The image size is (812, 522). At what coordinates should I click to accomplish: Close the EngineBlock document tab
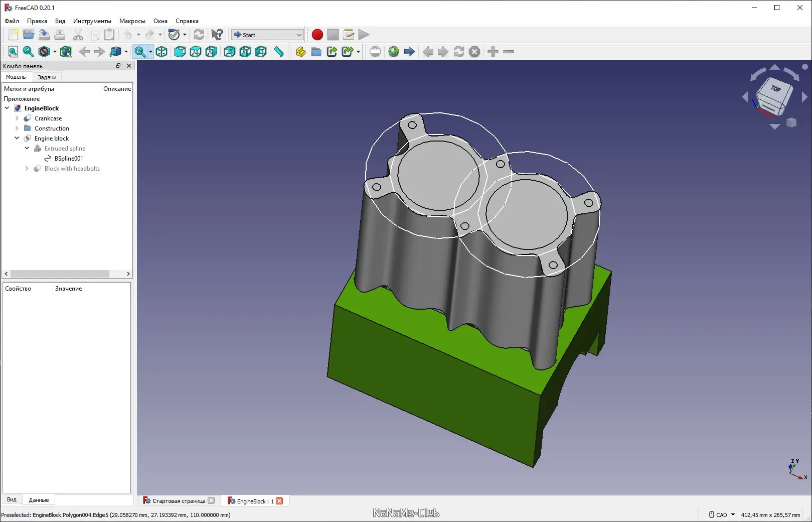279,501
